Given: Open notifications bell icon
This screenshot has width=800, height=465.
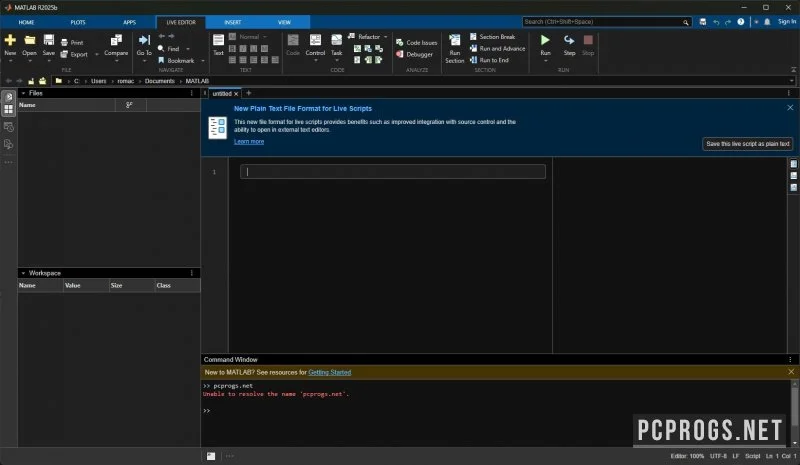Looking at the screenshot, I should click(x=767, y=22).
